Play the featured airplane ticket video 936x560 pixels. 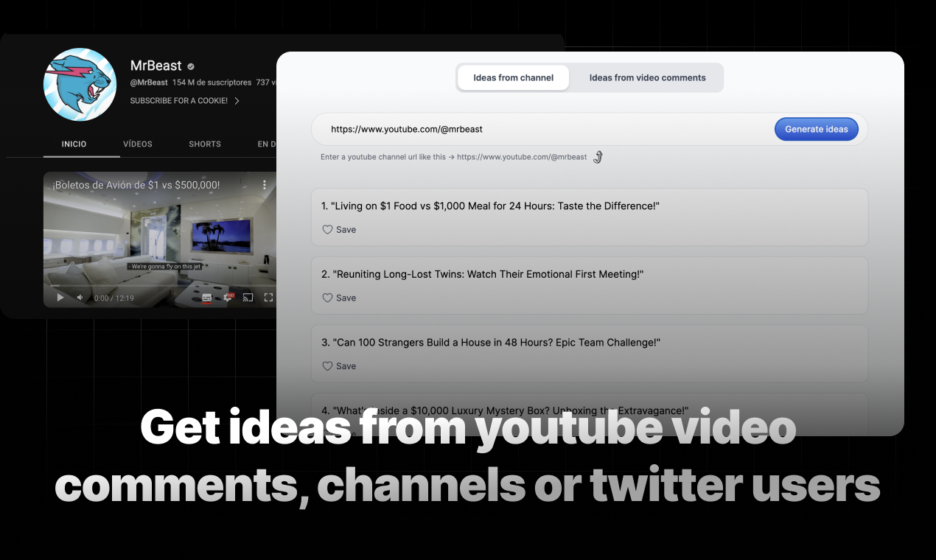click(x=60, y=298)
